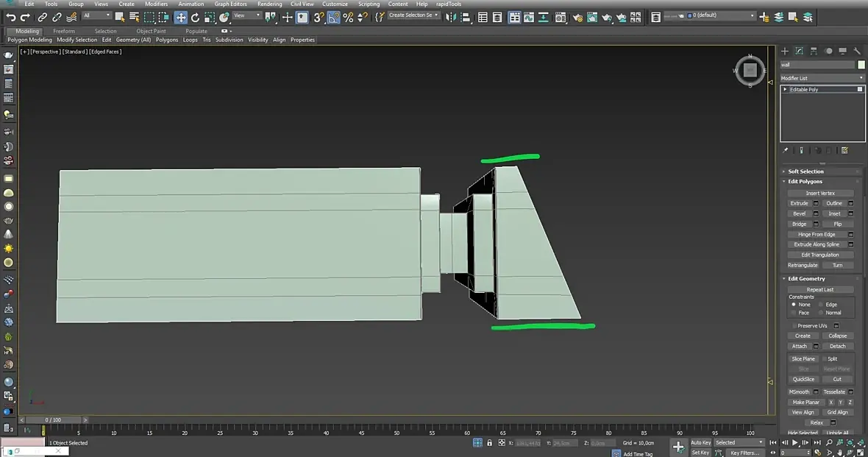Viewport: 868px width, 457px height.
Task: Open the Modifiers menu
Action: pyautogui.click(x=156, y=4)
